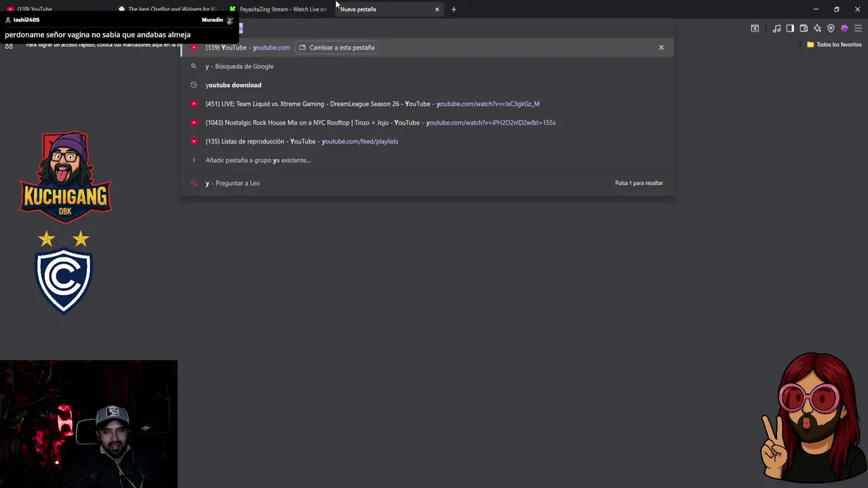Screen dimensions: 868x488
Task: Click the plus icon to add tab
Action: pos(454,9)
